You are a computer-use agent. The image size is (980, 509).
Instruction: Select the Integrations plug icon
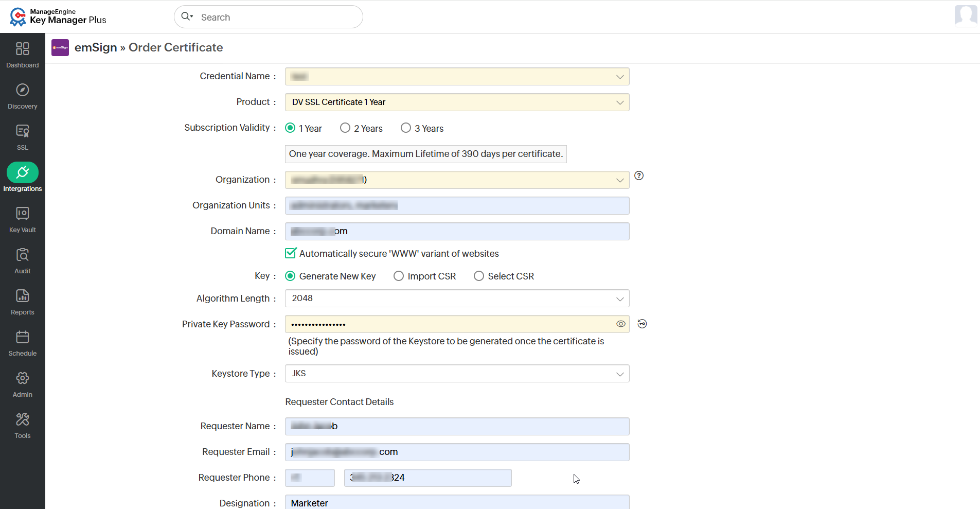pyautogui.click(x=23, y=172)
